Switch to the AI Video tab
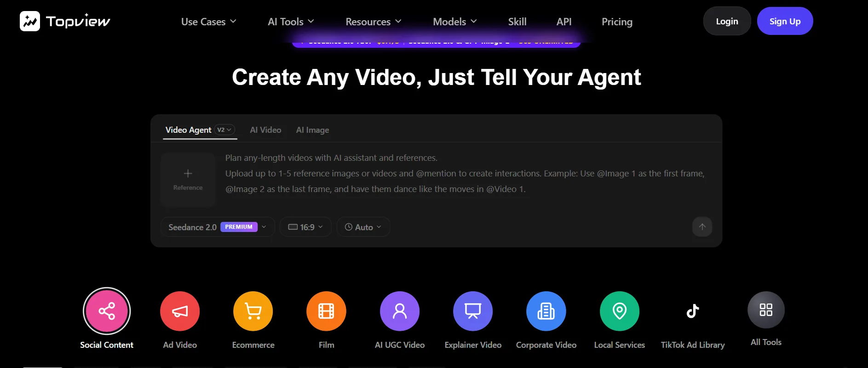The height and width of the screenshot is (368, 868). (265, 130)
